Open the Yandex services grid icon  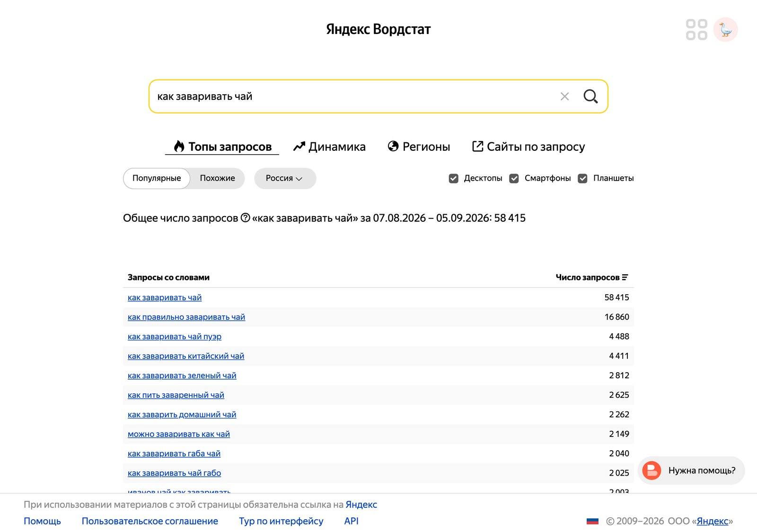[x=696, y=29]
